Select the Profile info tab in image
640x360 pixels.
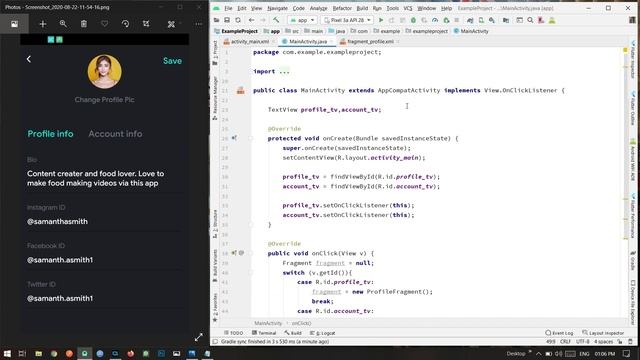click(x=50, y=134)
